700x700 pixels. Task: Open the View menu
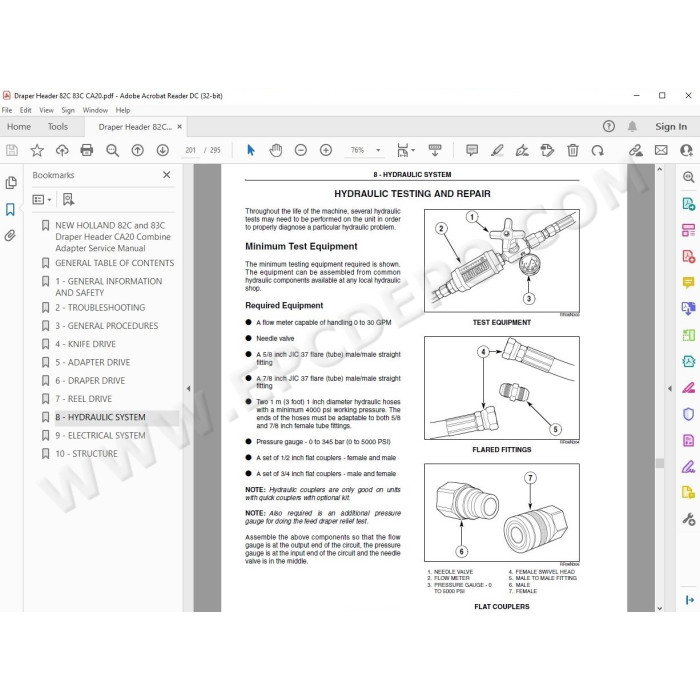pos(46,110)
